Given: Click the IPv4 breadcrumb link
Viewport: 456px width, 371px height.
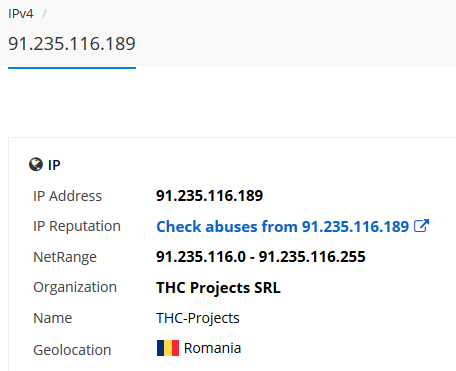Looking at the screenshot, I should [21, 14].
